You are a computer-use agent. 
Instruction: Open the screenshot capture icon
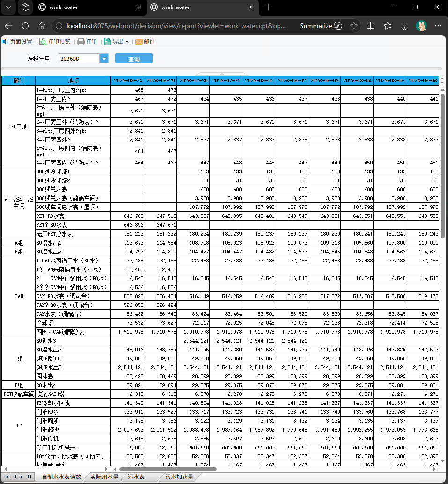404,26
